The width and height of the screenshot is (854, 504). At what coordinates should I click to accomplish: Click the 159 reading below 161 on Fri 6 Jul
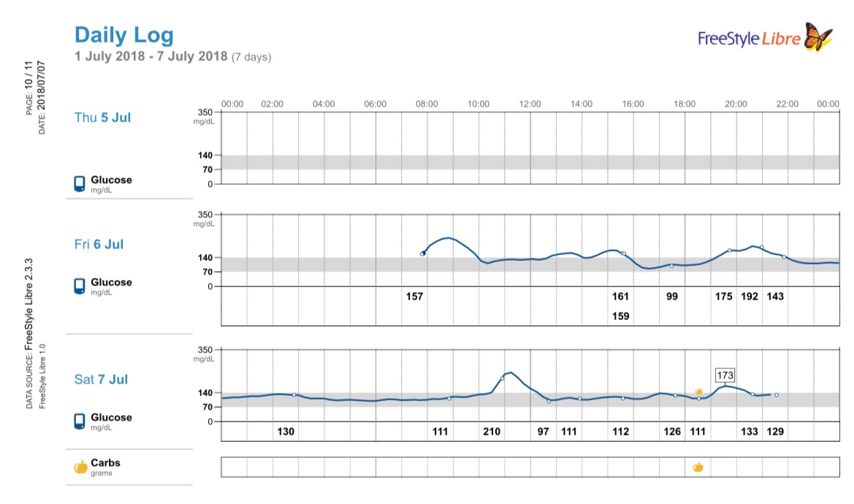[x=620, y=316]
